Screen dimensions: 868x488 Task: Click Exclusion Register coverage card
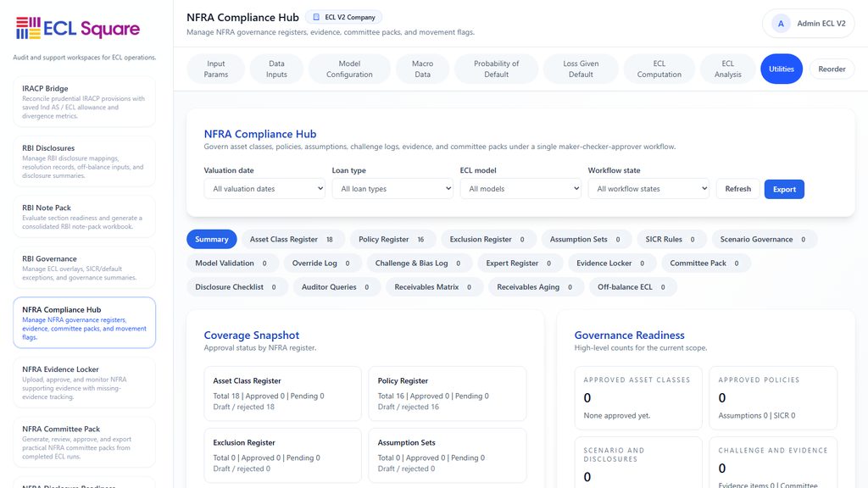[282, 455]
